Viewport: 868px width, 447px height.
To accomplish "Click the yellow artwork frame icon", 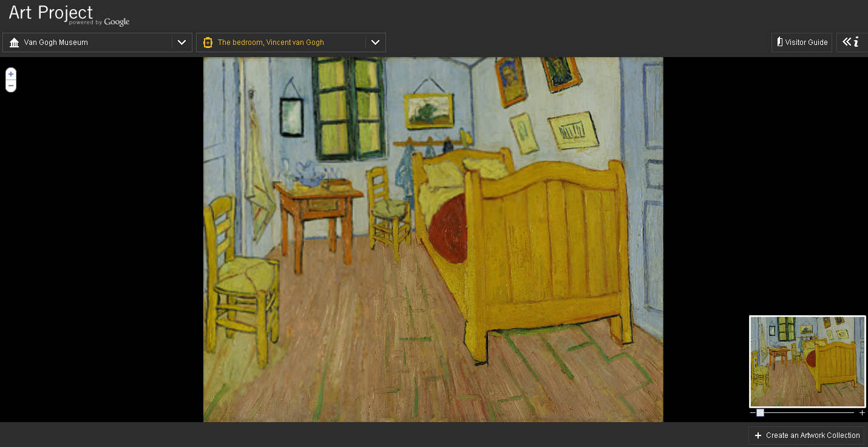I will pyautogui.click(x=208, y=43).
